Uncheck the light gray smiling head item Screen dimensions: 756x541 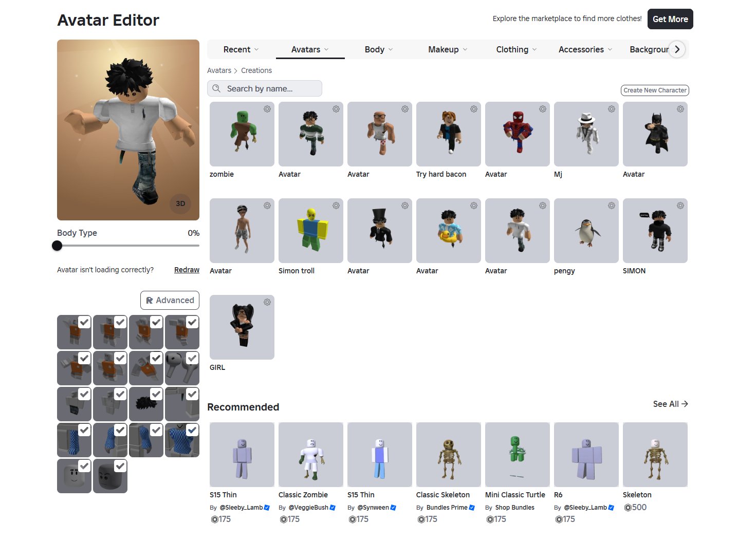coord(84,466)
